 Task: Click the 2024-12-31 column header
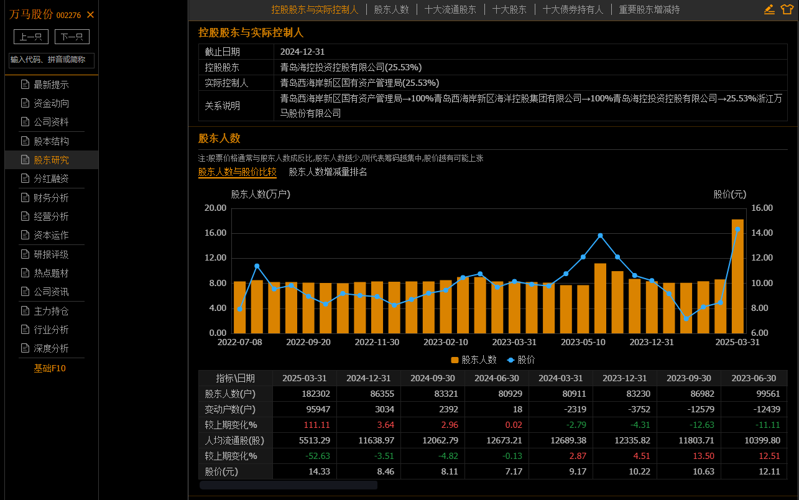tap(368, 378)
